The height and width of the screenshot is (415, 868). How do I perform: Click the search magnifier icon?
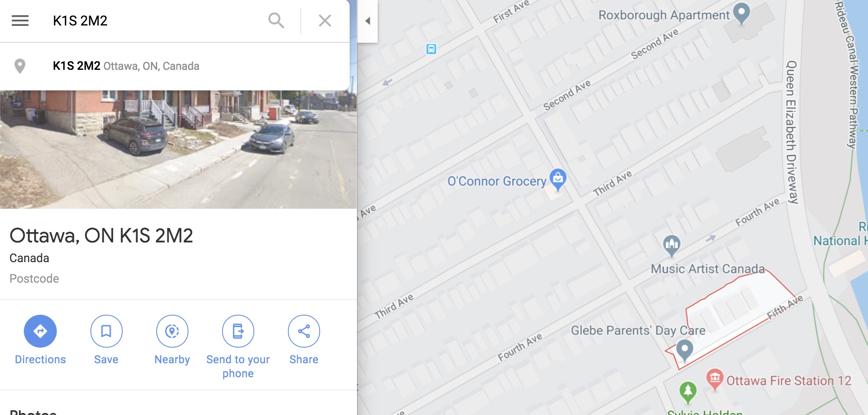coord(276,21)
